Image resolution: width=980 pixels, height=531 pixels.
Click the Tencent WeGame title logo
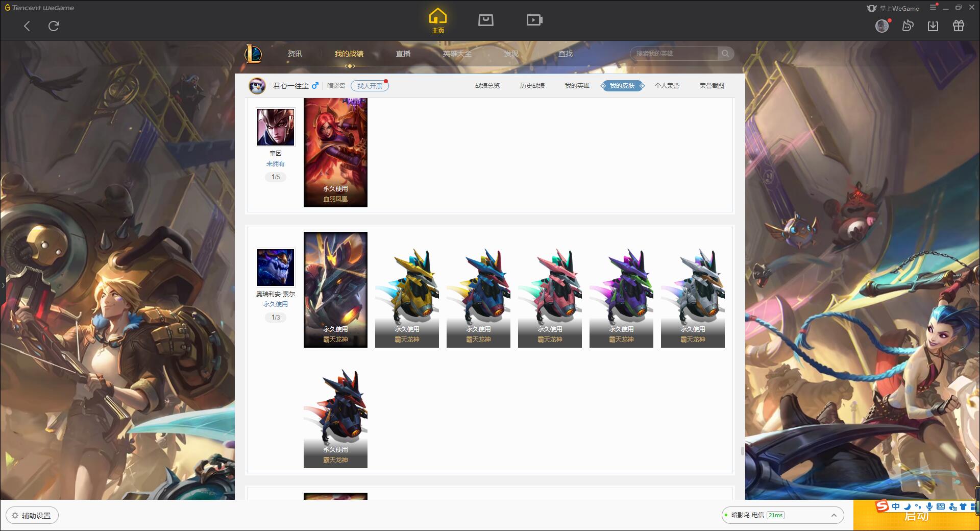click(39, 8)
